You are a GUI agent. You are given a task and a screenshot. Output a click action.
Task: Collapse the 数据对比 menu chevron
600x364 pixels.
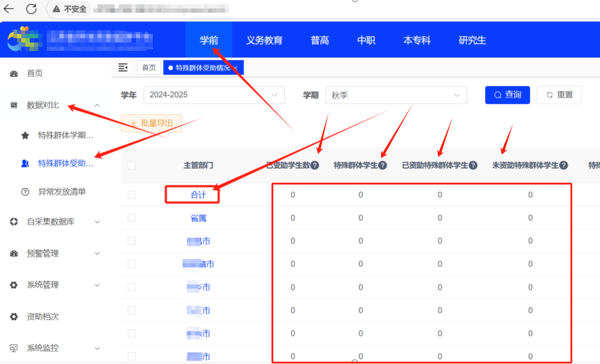pyautogui.click(x=97, y=105)
